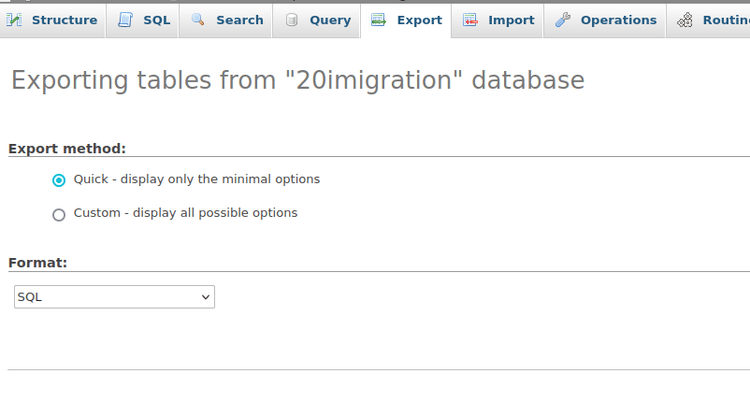Viewport: 750px width, 401px height.
Task: Select Quick export method radio button
Action: click(x=59, y=180)
